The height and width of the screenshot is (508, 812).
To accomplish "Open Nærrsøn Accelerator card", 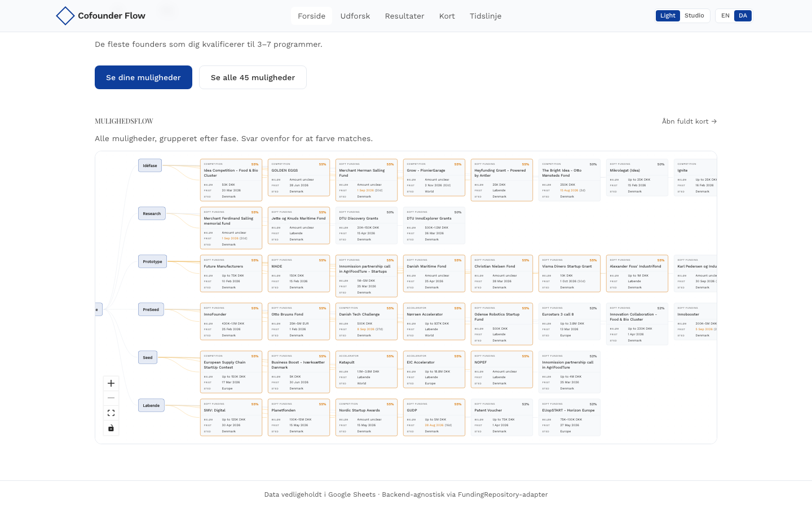I will tap(434, 322).
